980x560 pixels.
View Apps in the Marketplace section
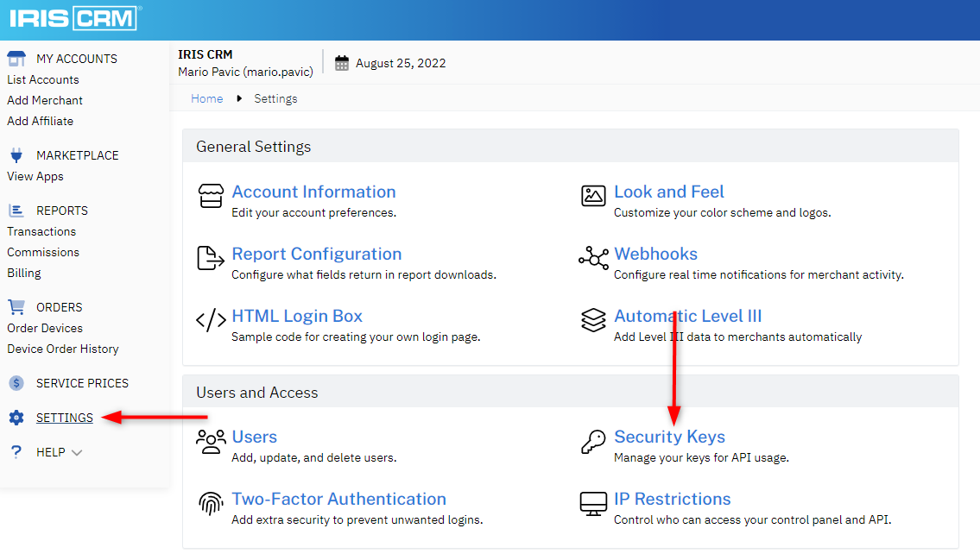click(x=35, y=176)
